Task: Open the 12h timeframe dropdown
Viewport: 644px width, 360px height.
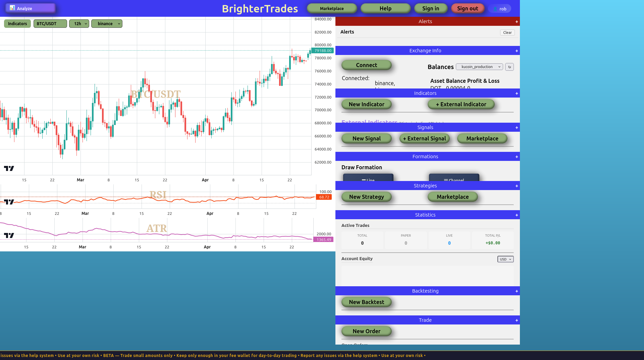Action: pyautogui.click(x=79, y=24)
